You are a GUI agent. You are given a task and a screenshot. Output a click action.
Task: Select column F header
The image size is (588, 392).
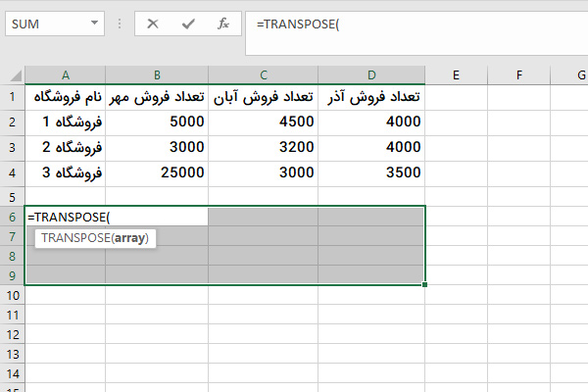pos(519,75)
